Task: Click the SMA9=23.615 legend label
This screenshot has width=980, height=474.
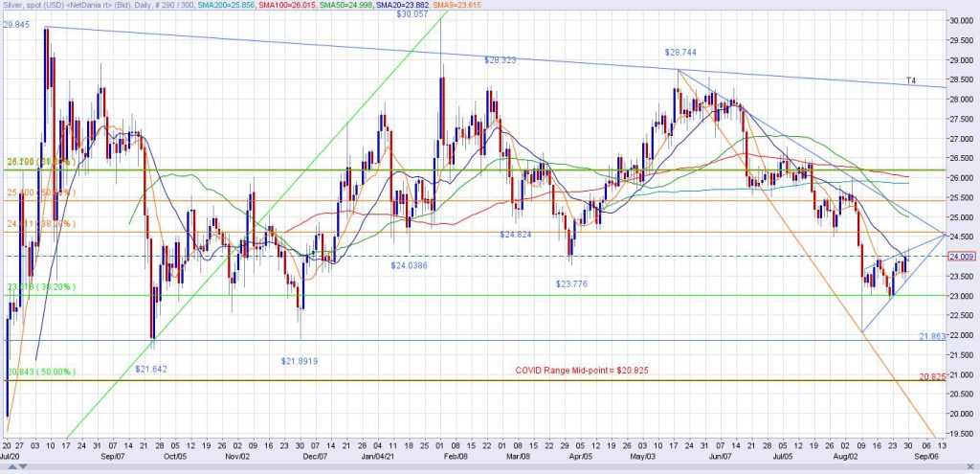Action: tap(455, 5)
